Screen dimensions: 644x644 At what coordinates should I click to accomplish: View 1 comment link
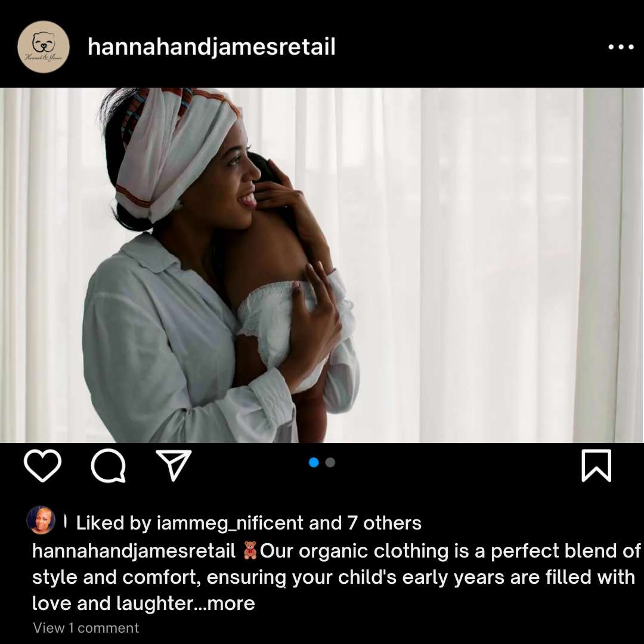pyautogui.click(x=86, y=627)
